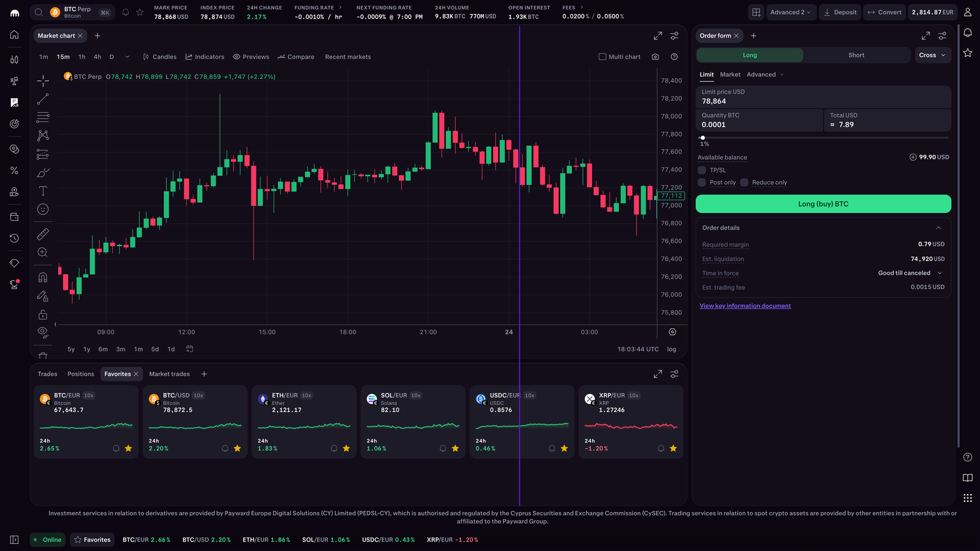Close the Favorites tab
The image size is (980, 551).
pos(136,374)
